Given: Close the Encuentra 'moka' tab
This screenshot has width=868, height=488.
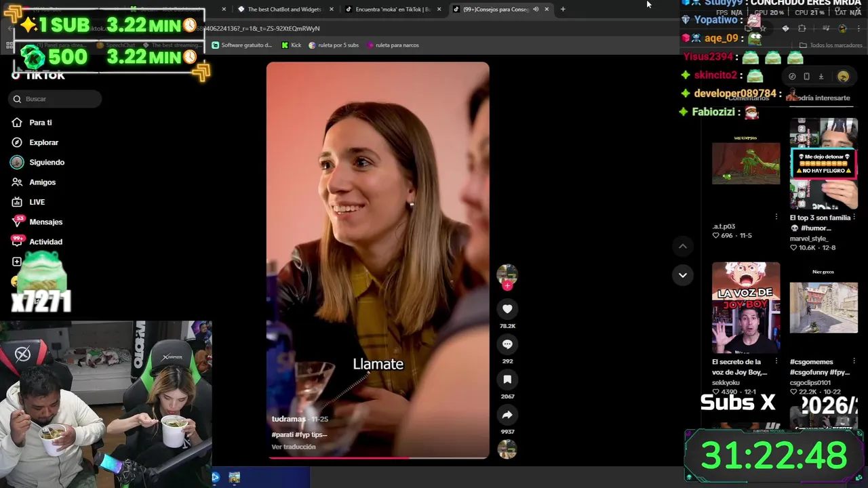Looking at the screenshot, I should [439, 9].
